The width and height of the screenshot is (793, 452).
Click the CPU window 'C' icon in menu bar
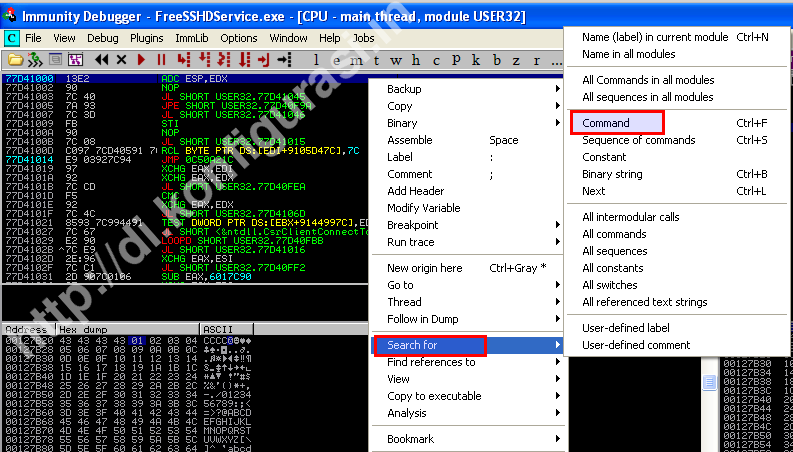point(11,38)
